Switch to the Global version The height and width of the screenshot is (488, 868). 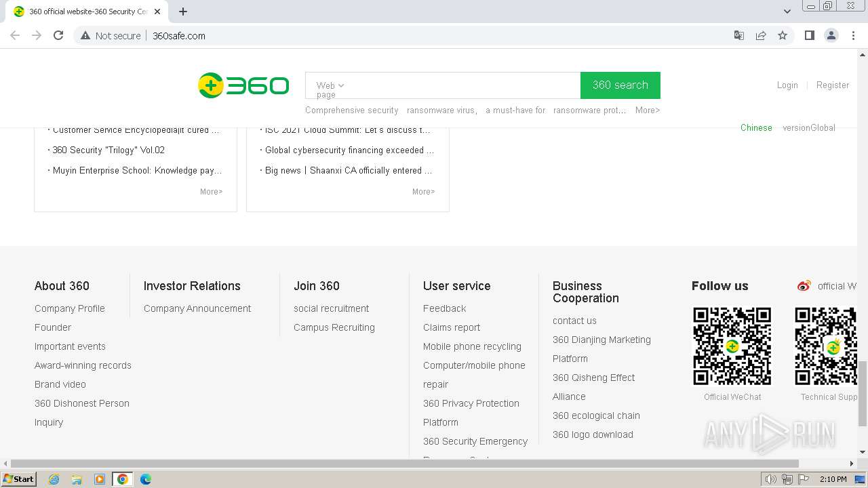(809, 127)
